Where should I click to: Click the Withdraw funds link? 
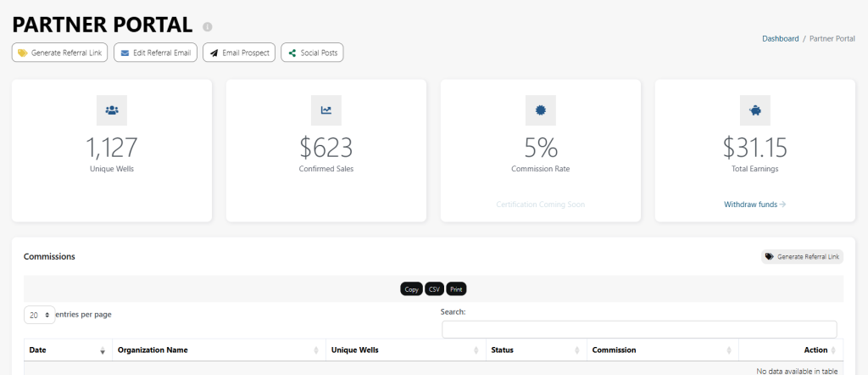pos(754,204)
